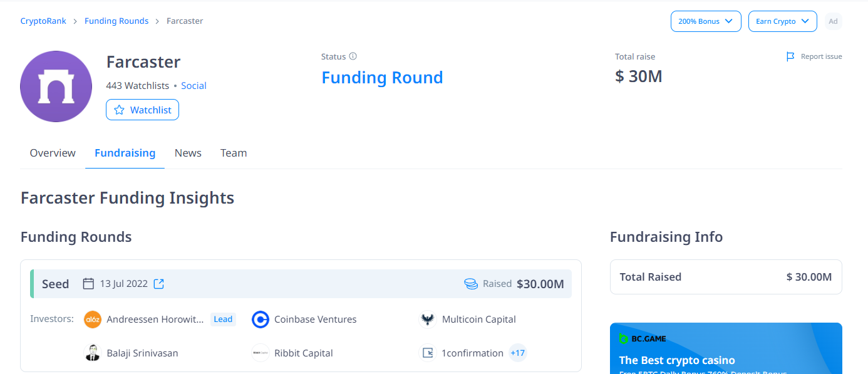Viewport: 868px width, 374px height.
Task: Open the Funding Rounds breadcrumb link
Action: coord(116,21)
